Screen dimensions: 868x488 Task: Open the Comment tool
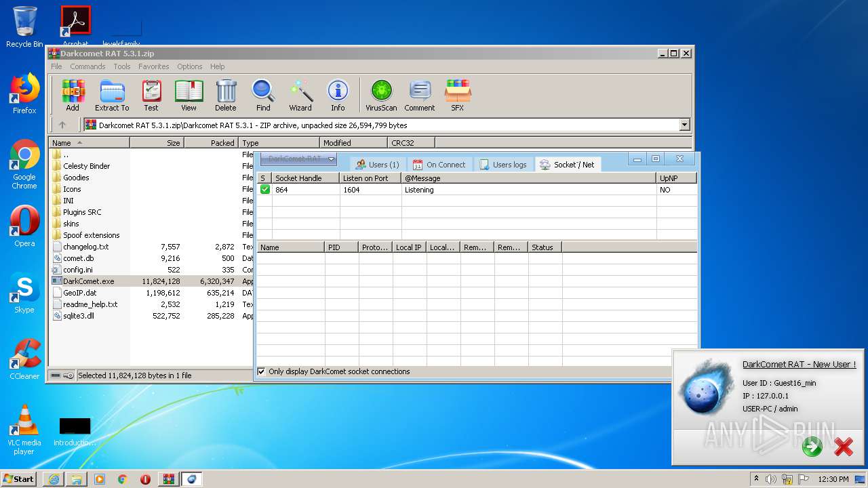(420, 96)
